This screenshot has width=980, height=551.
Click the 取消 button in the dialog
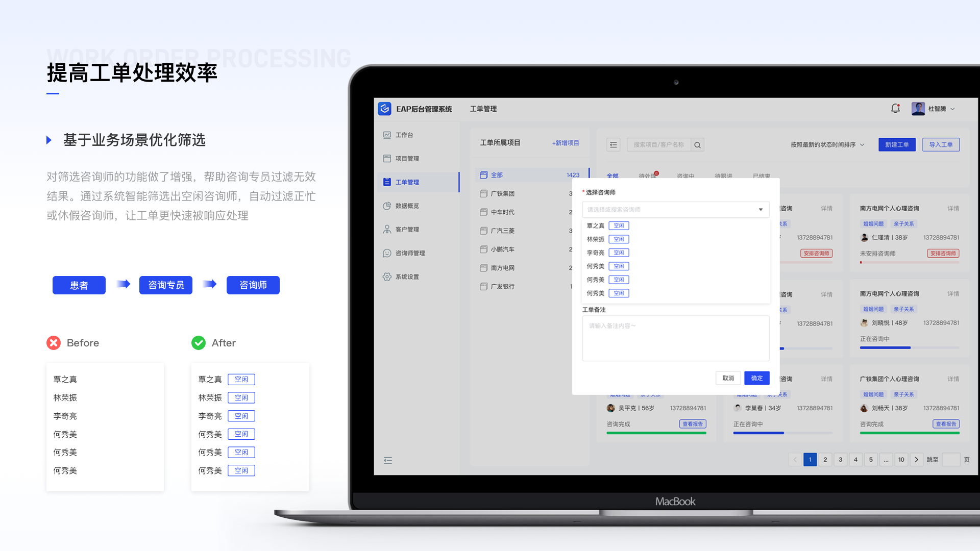click(x=728, y=378)
